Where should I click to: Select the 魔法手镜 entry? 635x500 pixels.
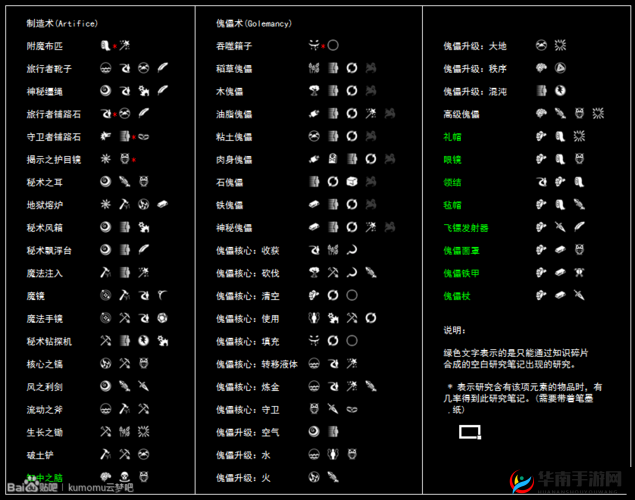(x=45, y=319)
